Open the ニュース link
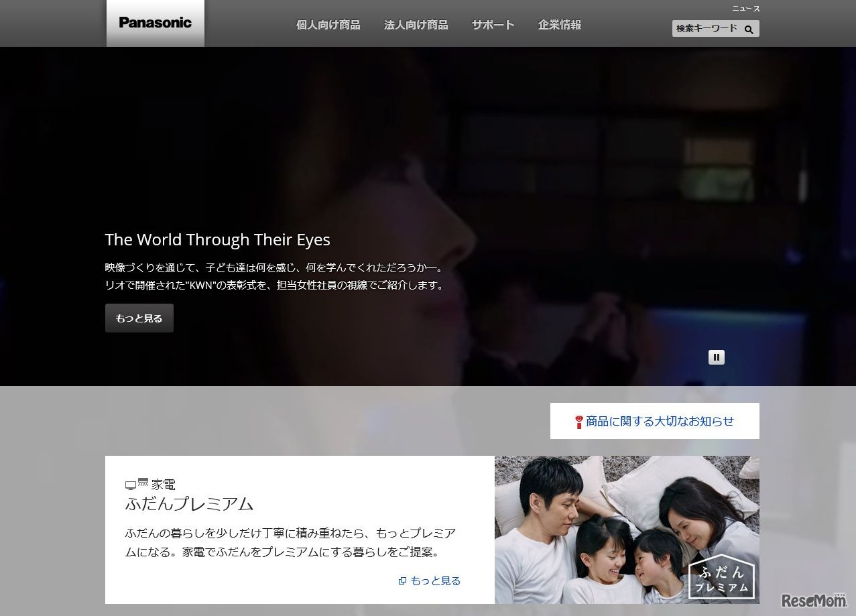The width and height of the screenshot is (856, 616). point(746,9)
